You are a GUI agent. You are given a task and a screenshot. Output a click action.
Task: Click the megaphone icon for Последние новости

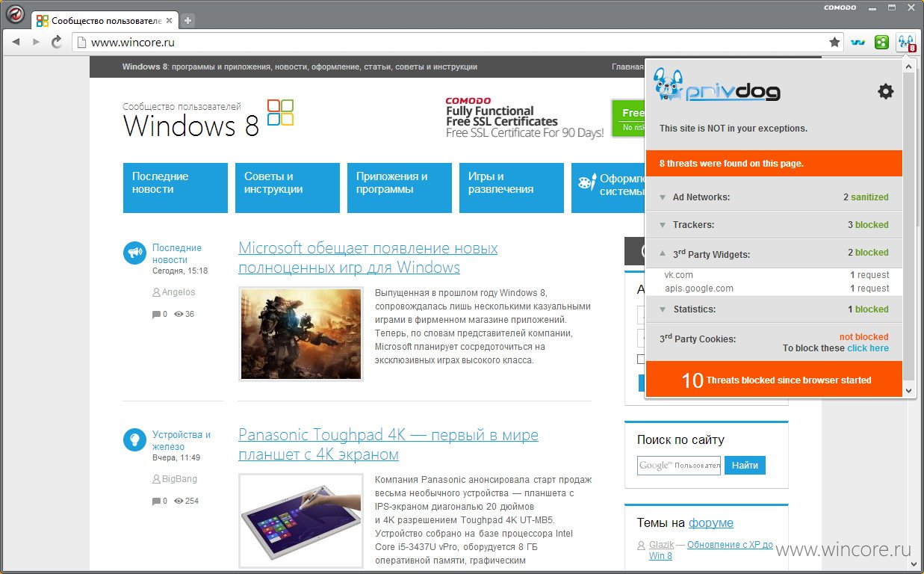134,253
